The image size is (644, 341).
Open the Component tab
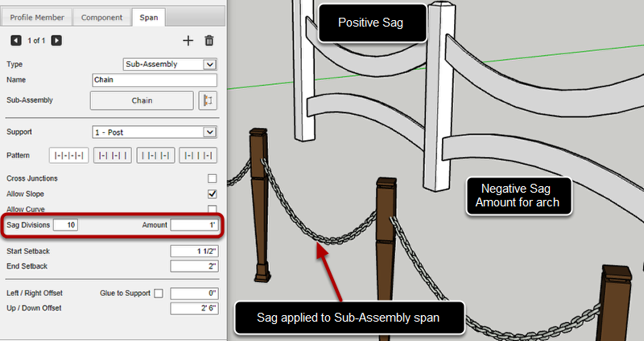point(103,17)
